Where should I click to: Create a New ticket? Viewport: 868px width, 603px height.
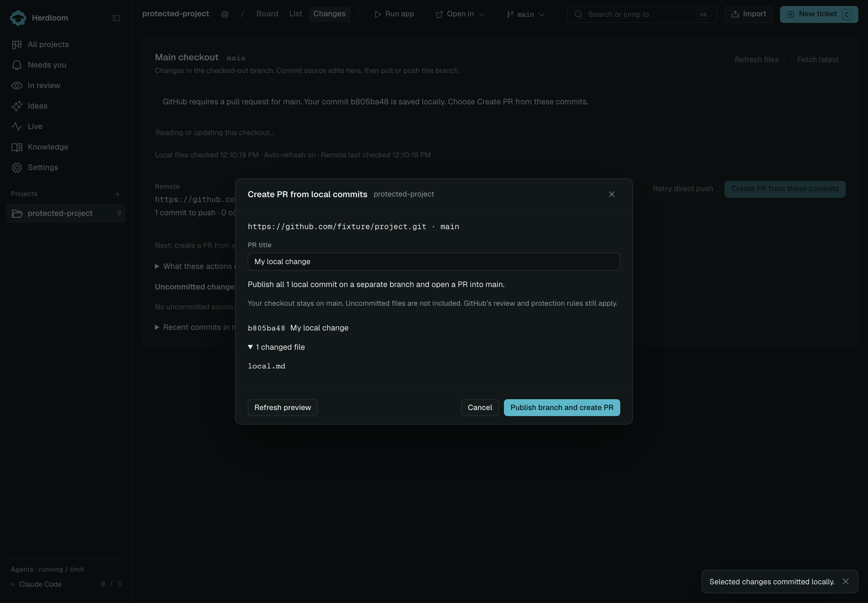click(819, 14)
